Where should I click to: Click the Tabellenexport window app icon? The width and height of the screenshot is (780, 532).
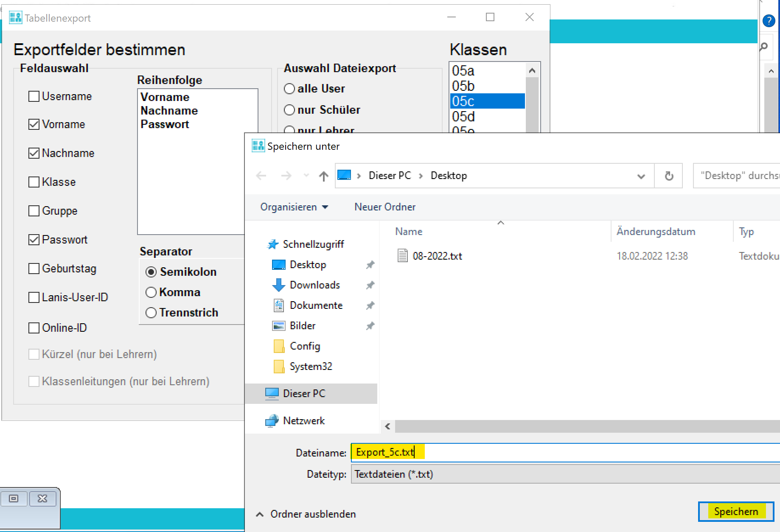(x=16, y=18)
